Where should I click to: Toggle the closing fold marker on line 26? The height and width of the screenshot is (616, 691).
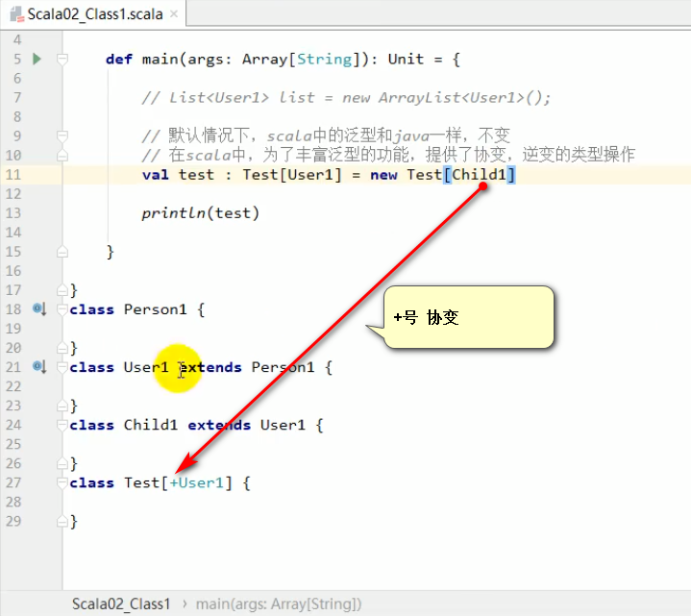point(62,463)
